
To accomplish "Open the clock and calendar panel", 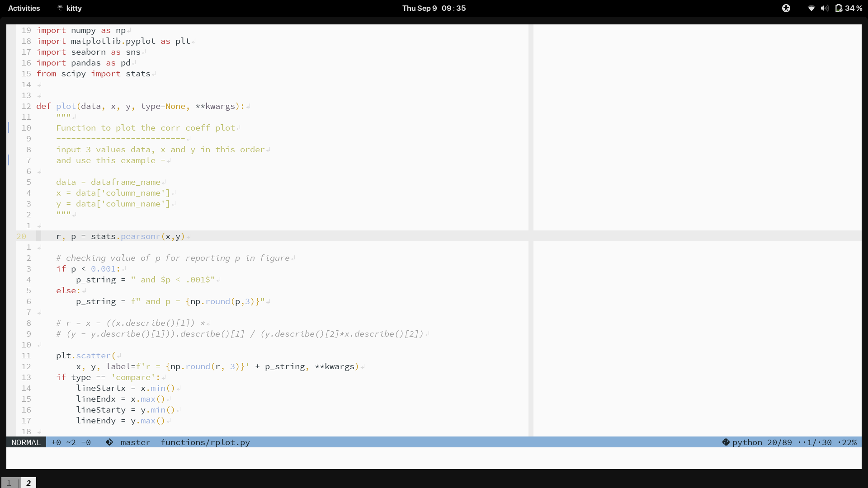I will [x=434, y=8].
